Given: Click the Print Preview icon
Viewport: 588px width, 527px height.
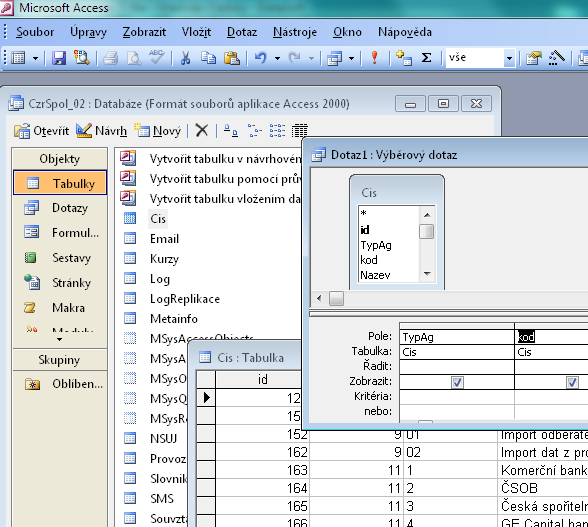Looking at the screenshot, I should point(134,58).
